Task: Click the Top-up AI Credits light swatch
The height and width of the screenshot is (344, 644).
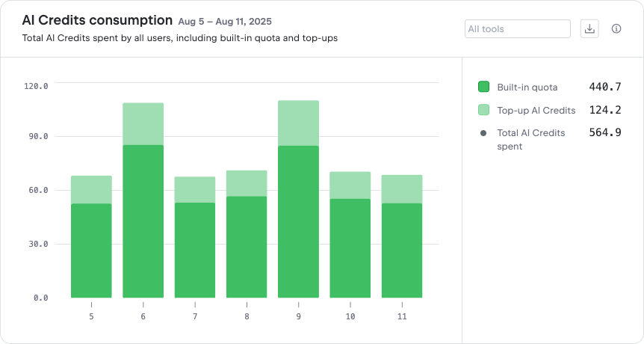Action: [x=483, y=110]
